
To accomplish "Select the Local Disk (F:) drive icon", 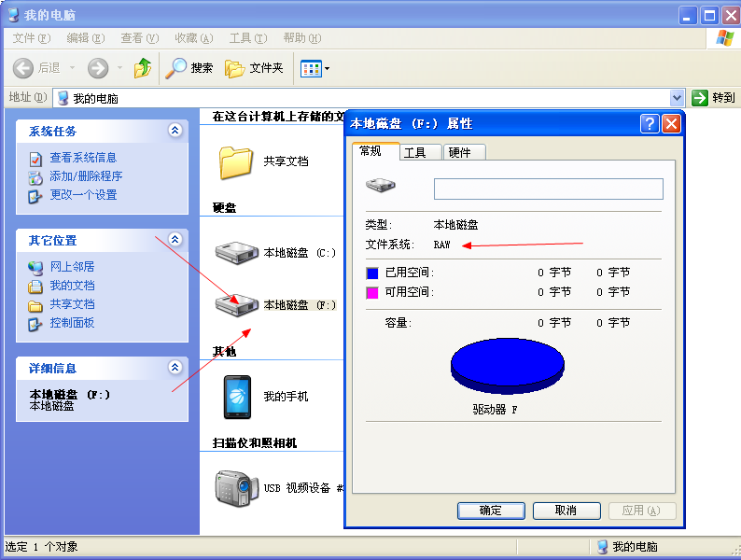I will click(237, 305).
